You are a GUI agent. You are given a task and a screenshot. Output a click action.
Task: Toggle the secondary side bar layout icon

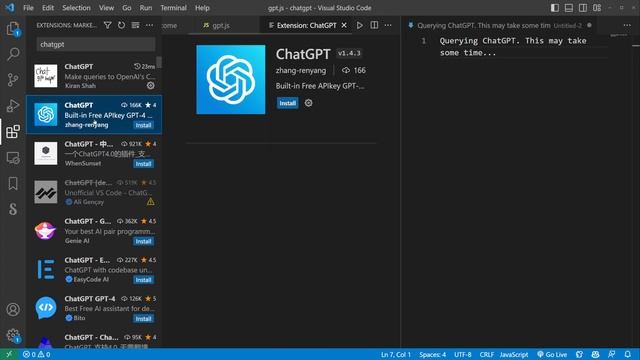[583, 8]
